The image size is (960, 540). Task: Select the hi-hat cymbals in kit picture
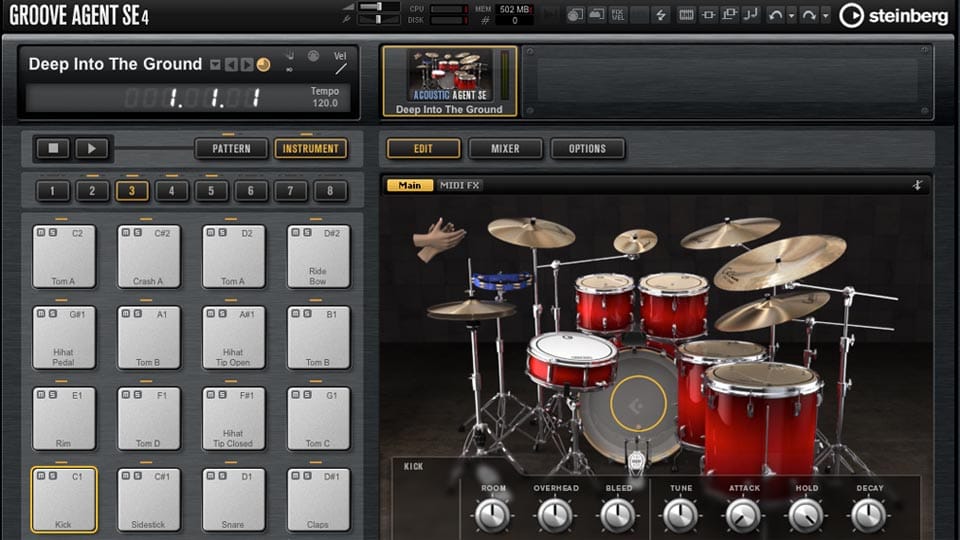[470, 310]
